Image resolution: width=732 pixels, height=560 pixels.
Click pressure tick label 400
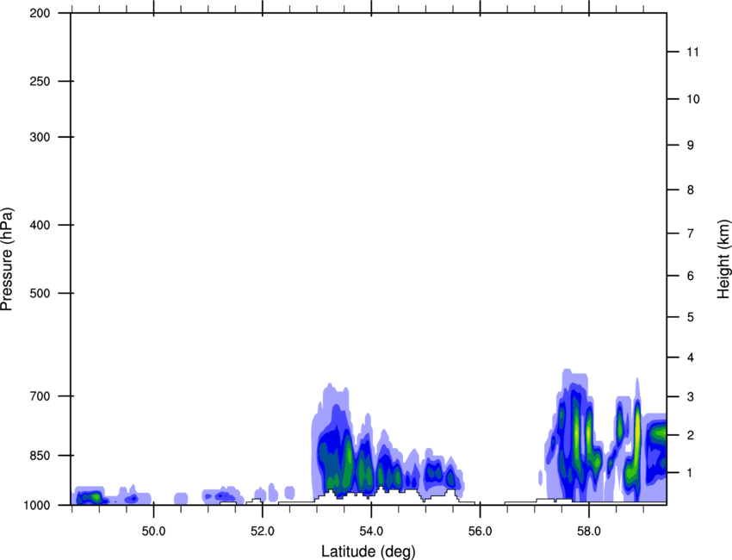(x=40, y=225)
